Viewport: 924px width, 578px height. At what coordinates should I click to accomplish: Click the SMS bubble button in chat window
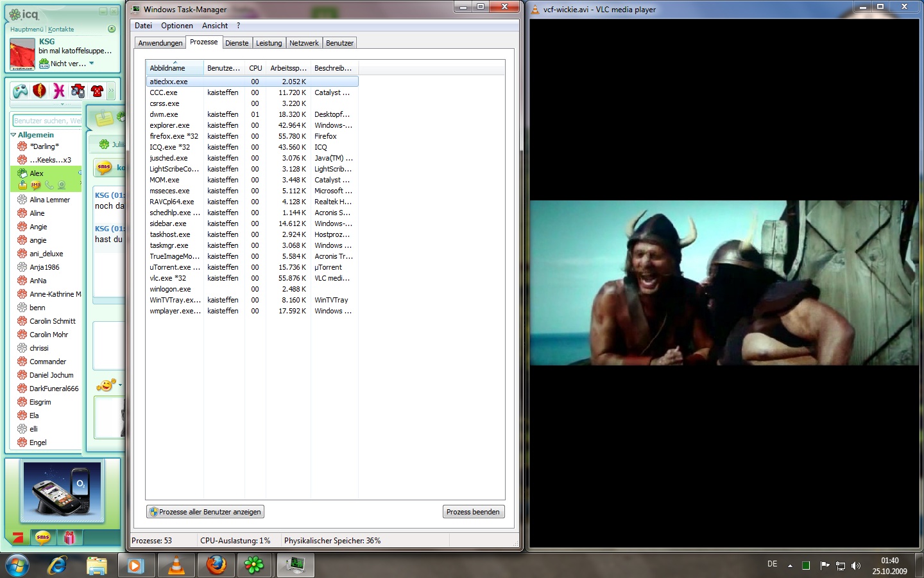(104, 167)
